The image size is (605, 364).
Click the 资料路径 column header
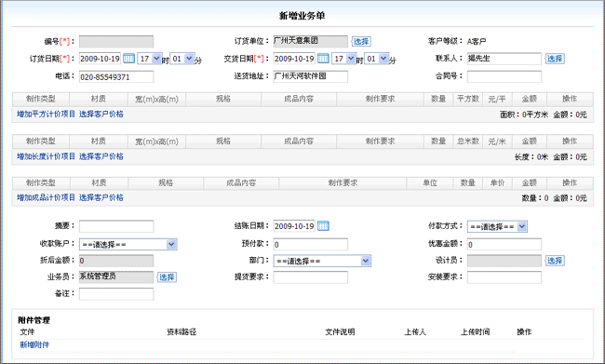click(x=181, y=332)
